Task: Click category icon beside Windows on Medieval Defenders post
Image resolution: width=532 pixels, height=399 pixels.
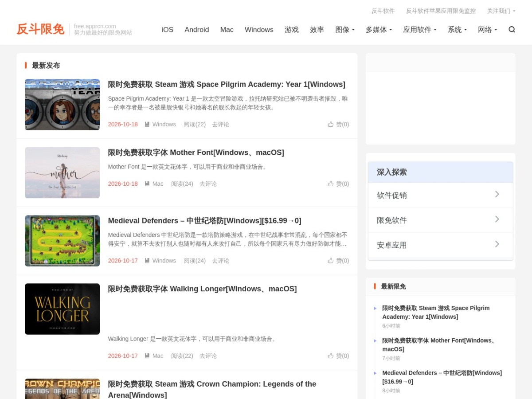Action: tap(147, 261)
